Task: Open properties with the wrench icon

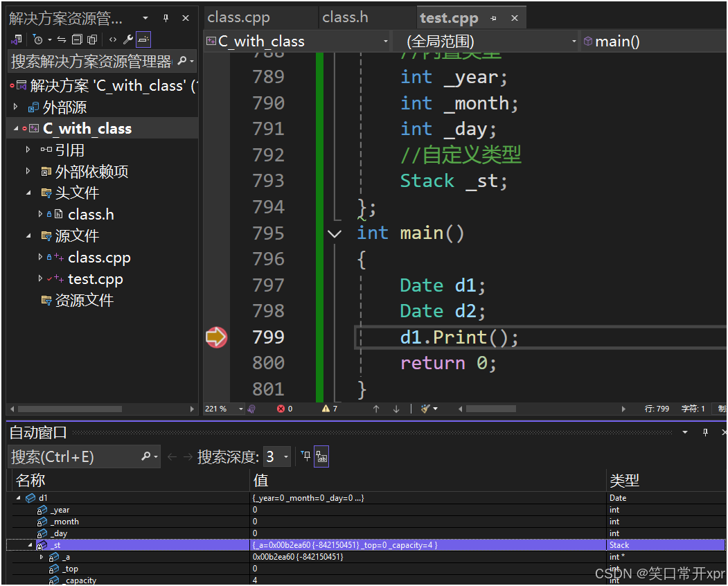Action: point(128,40)
